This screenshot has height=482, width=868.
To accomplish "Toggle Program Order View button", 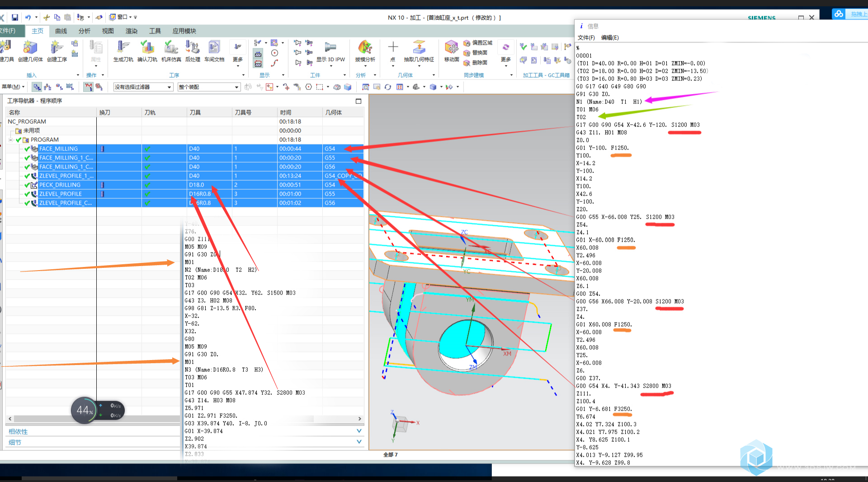I will click(37, 87).
